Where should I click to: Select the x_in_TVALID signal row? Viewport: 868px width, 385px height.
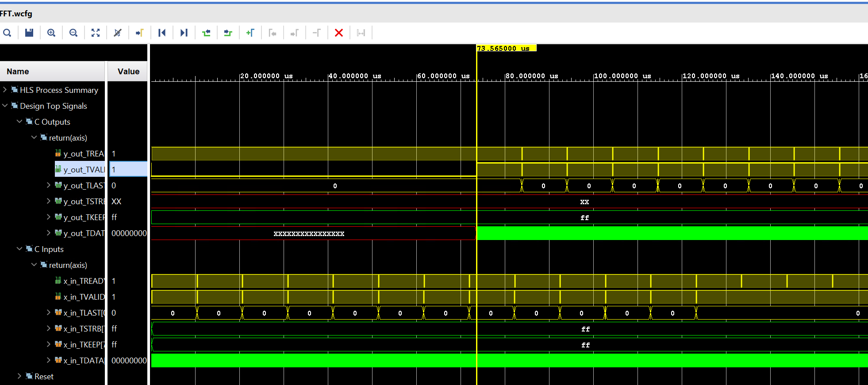tap(80, 297)
